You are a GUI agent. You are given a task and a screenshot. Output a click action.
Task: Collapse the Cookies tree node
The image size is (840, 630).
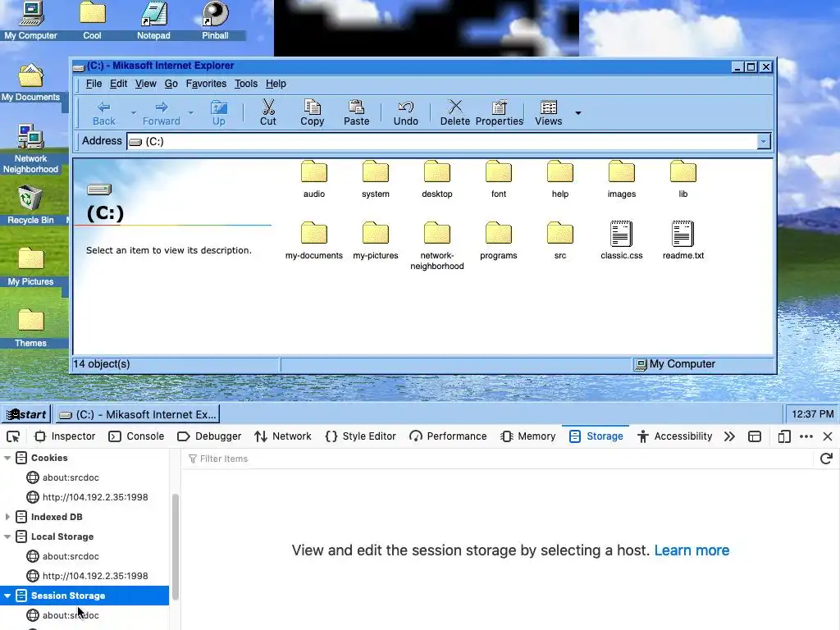(7, 458)
